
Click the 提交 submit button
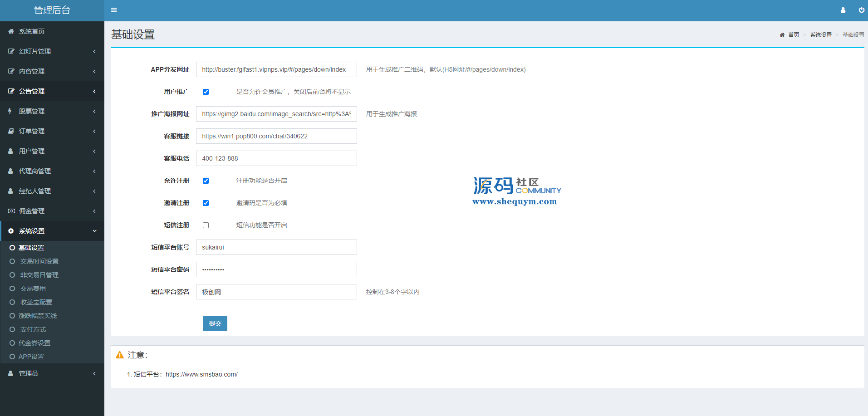215,323
